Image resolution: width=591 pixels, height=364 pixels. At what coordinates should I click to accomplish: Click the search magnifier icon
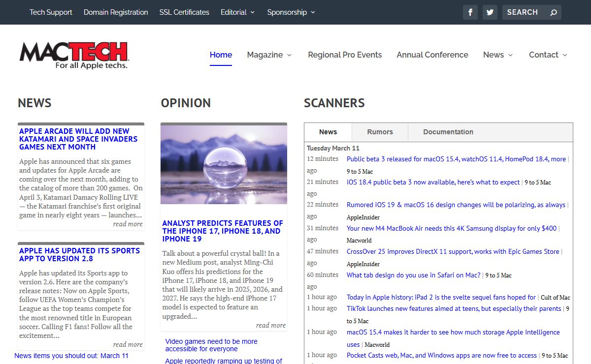[x=553, y=12]
